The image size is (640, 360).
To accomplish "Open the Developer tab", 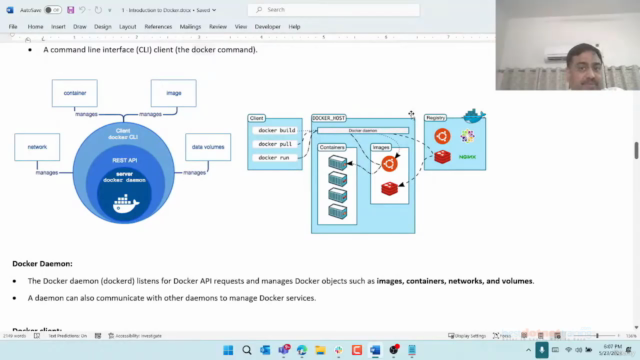I will coord(268,27).
